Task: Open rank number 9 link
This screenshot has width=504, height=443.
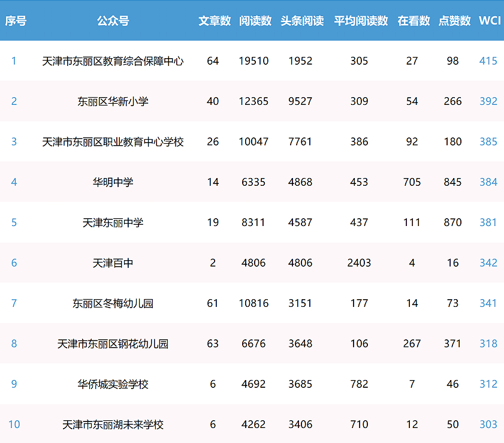Action: tap(14, 384)
